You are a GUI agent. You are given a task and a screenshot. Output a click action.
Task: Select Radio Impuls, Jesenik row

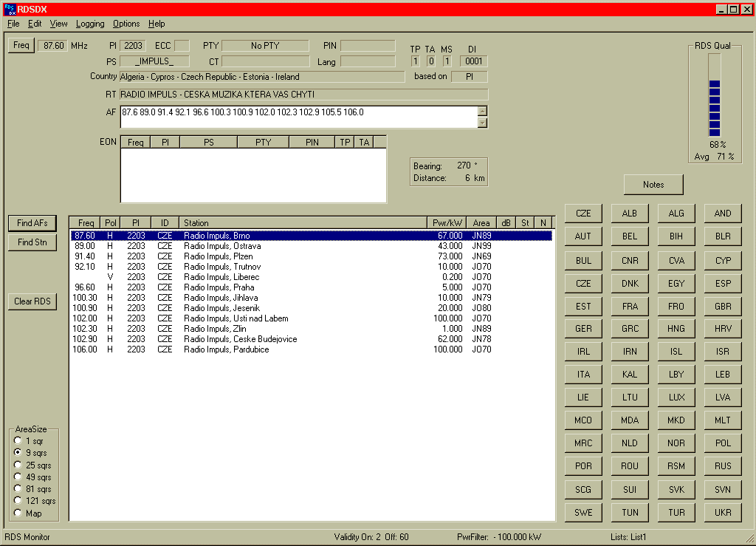(x=311, y=308)
